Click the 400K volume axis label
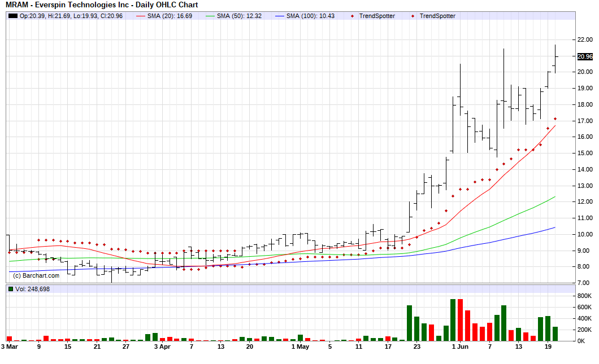 point(584,319)
